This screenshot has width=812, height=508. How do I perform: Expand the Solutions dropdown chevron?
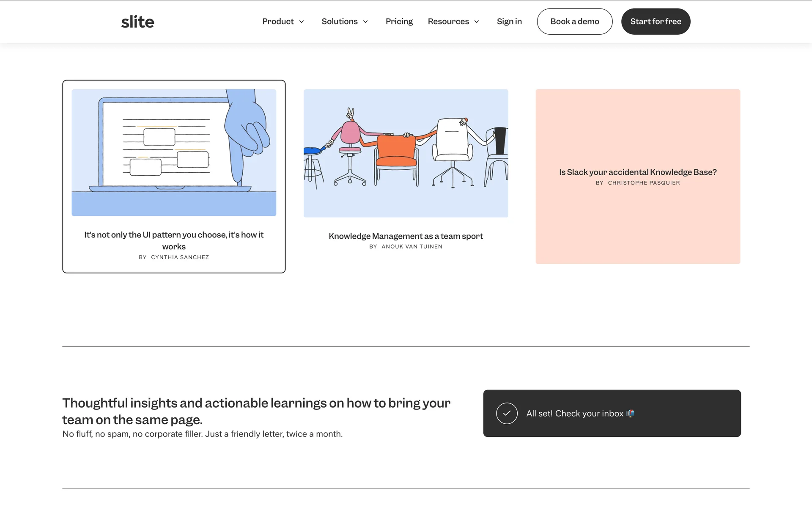coord(365,22)
